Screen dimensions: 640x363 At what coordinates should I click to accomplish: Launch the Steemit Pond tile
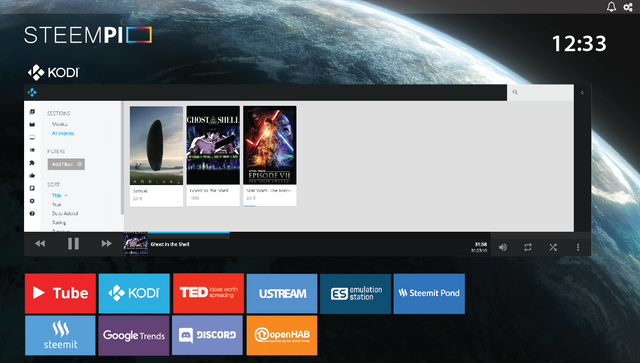coord(429,293)
